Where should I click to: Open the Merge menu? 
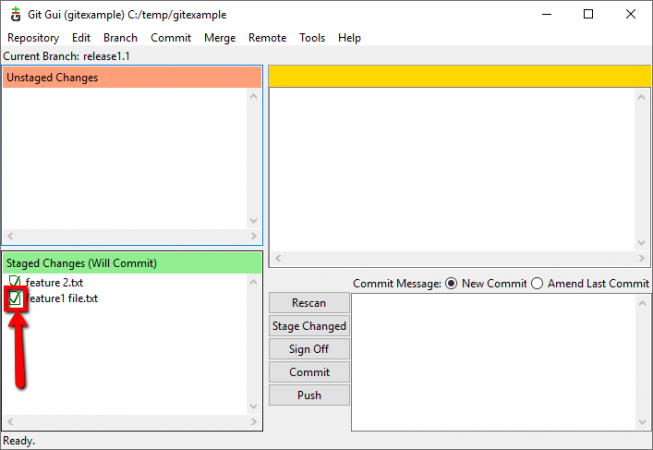coord(220,38)
